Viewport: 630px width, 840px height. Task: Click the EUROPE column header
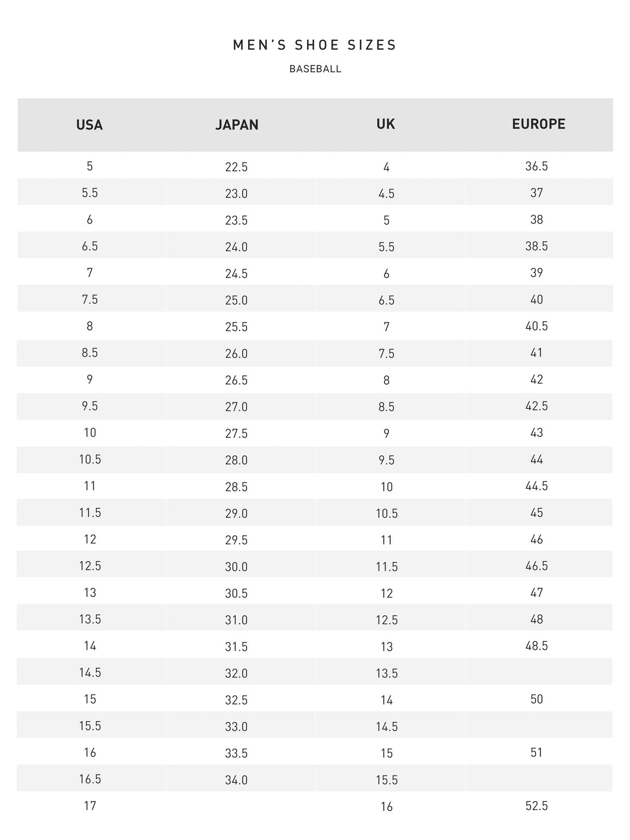point(538,124)
